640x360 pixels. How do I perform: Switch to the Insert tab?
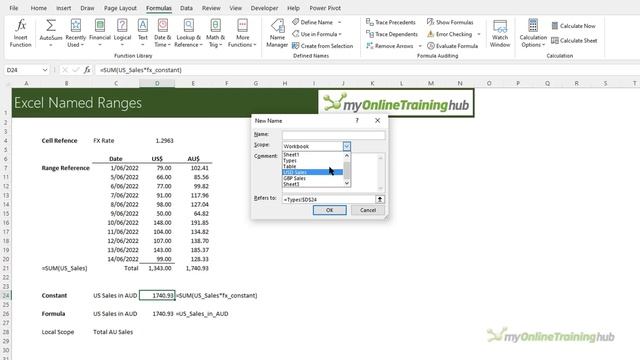63,8
